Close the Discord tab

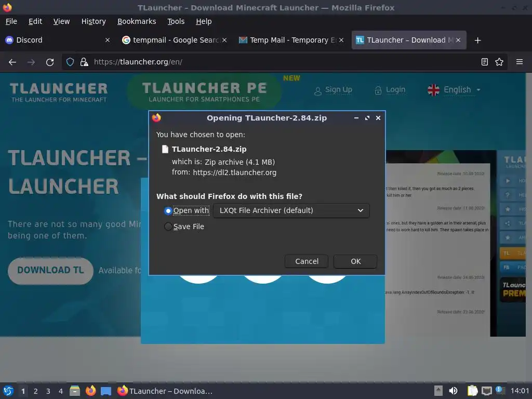pyautogui.click(x=107, y=40)
